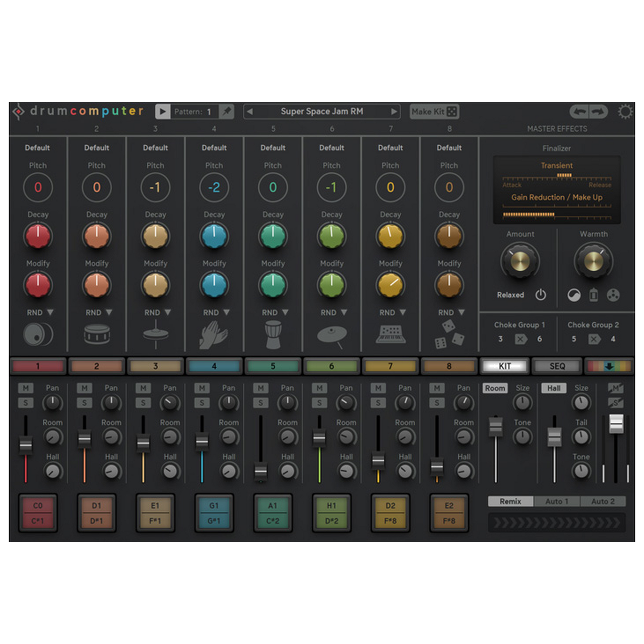Click the cymbal icon in channel 6
The height and width of the screenshot is (644, 644).
[x=332, y=337]
